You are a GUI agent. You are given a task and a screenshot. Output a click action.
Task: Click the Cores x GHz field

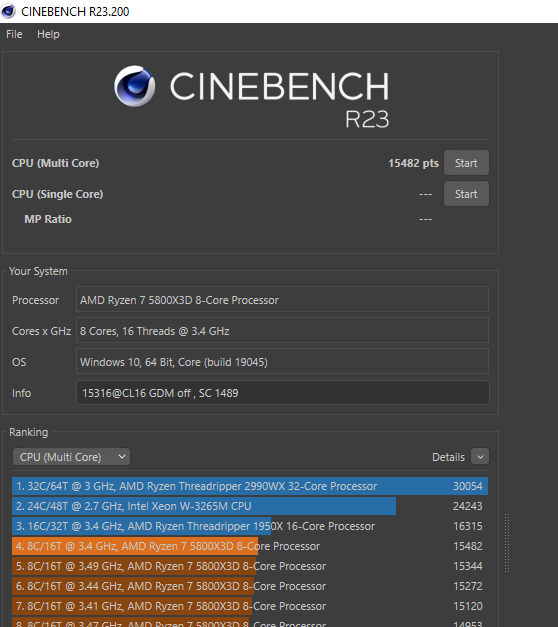pos(282,330)
